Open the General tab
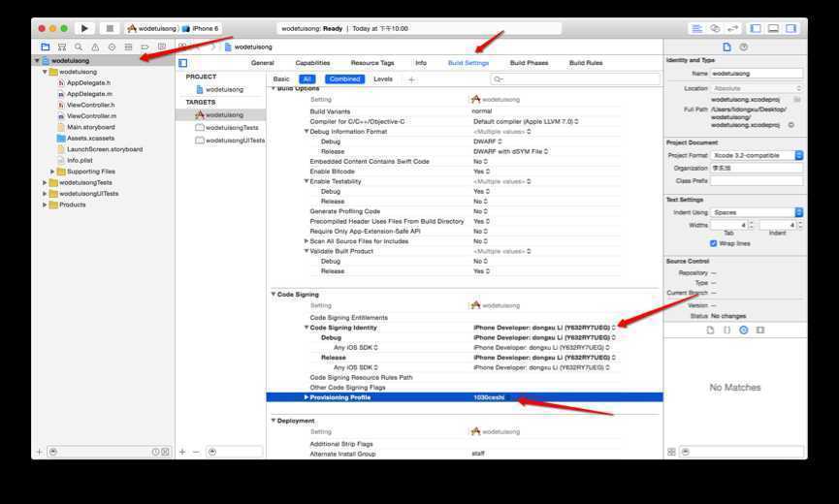The height and width of the screenshot is (504, 839). click(262, 63)
